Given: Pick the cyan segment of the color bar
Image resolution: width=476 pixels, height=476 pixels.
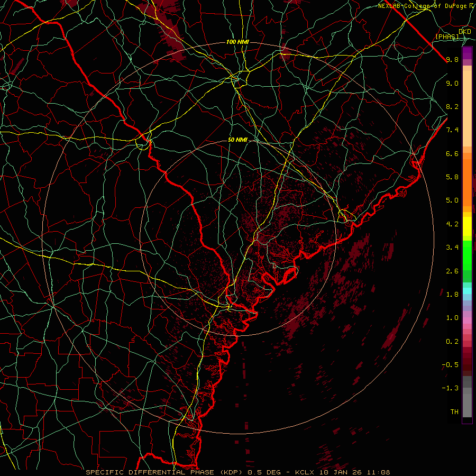Looking at the screenshot, I should [467, 291].
